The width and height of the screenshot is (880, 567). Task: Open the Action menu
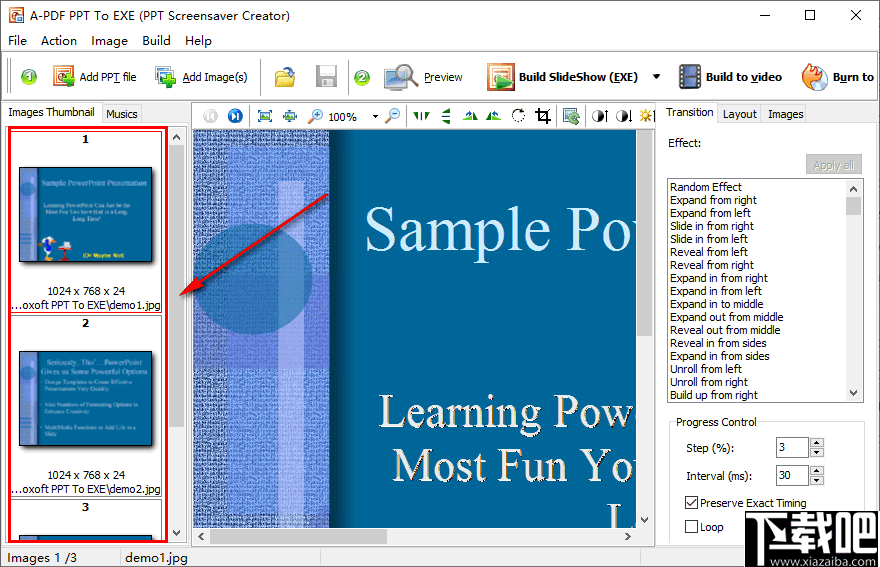coord(59,41)
